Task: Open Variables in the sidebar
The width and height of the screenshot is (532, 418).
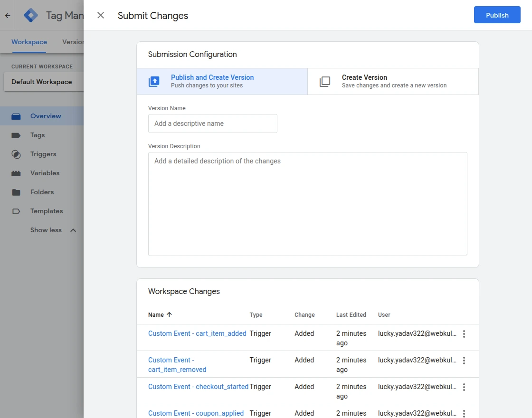Action: pyautogui.click(x=42, y=173)
